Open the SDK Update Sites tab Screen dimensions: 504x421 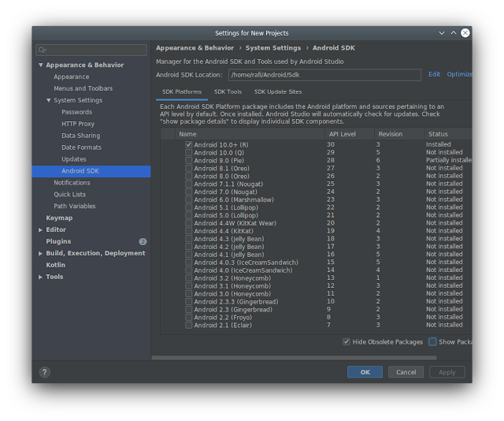pos(278,92)
